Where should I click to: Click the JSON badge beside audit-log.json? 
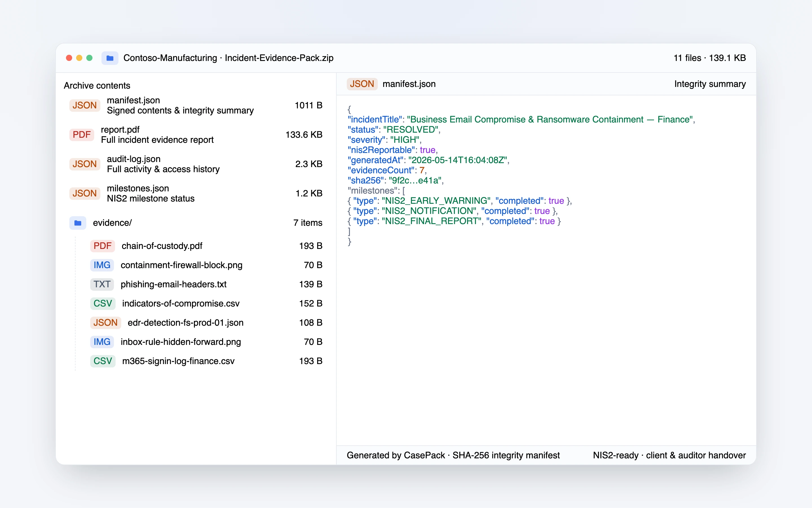(x=85, y=164)
